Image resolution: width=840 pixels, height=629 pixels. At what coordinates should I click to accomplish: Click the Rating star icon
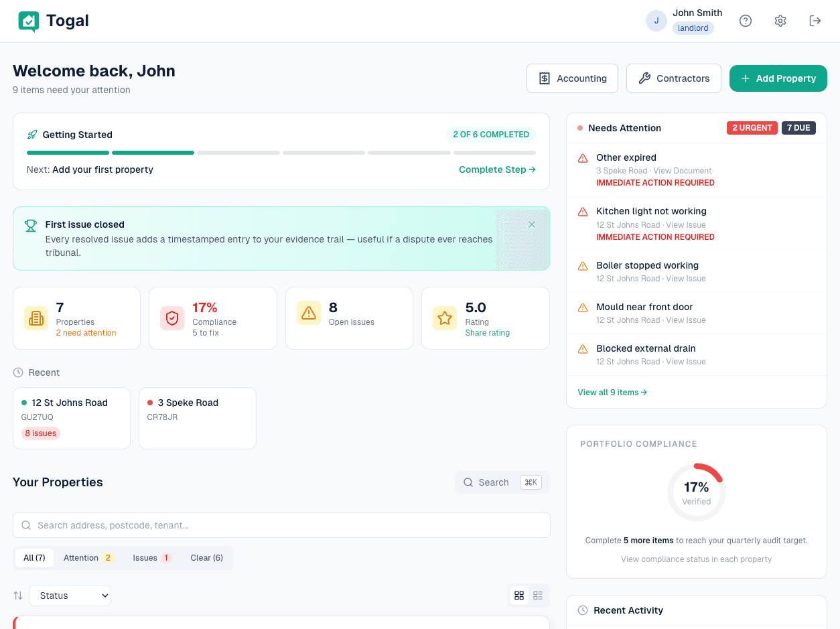click(x=445, y=318)
